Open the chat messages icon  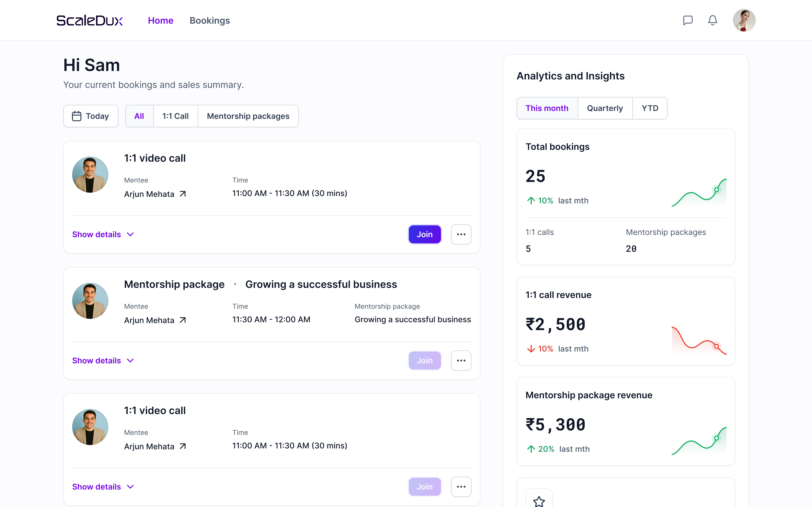click(688, 20)
